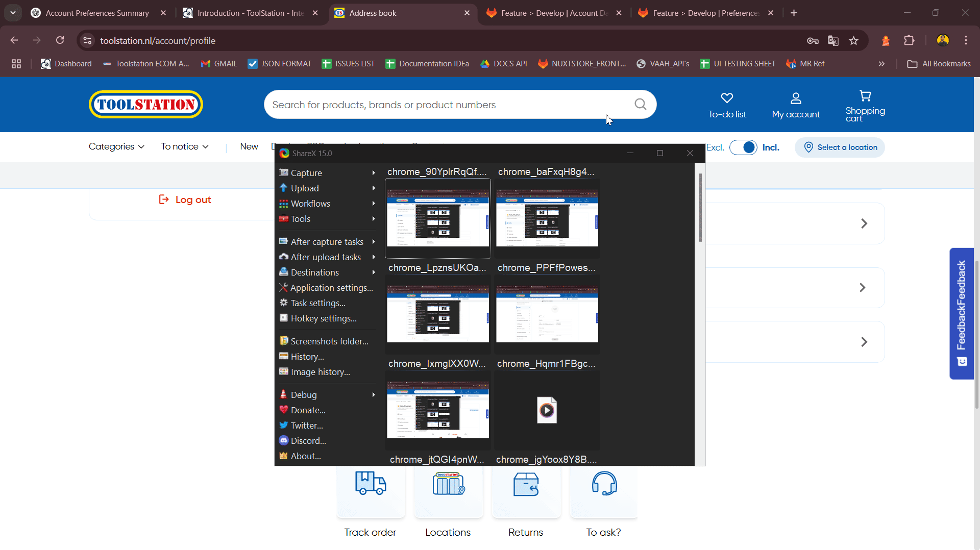Click the Track order truck icon
Image resolution: width=980 pixels, height=550 pixels.
point(371,483)
